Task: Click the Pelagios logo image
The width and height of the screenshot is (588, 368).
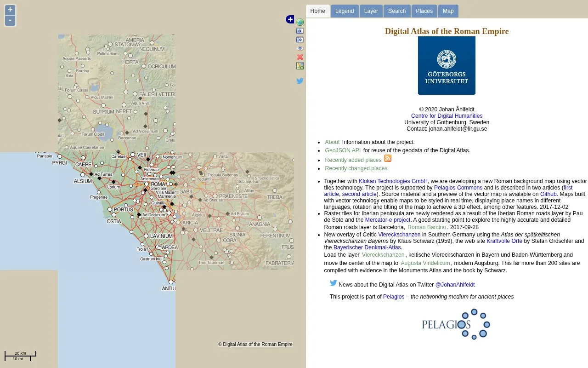Action: click(x=456, y=324)
